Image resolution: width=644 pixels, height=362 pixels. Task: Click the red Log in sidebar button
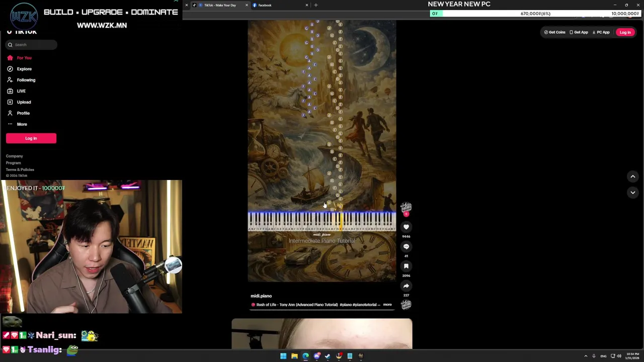[31, 138]
